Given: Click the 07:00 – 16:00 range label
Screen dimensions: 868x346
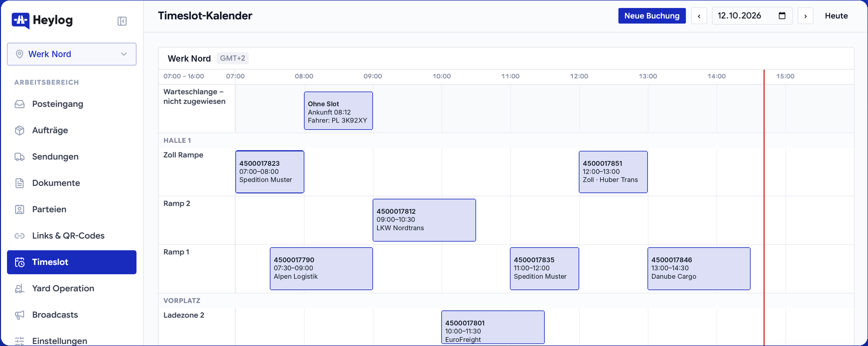Looking at the screenshot, I should point(184,76).
